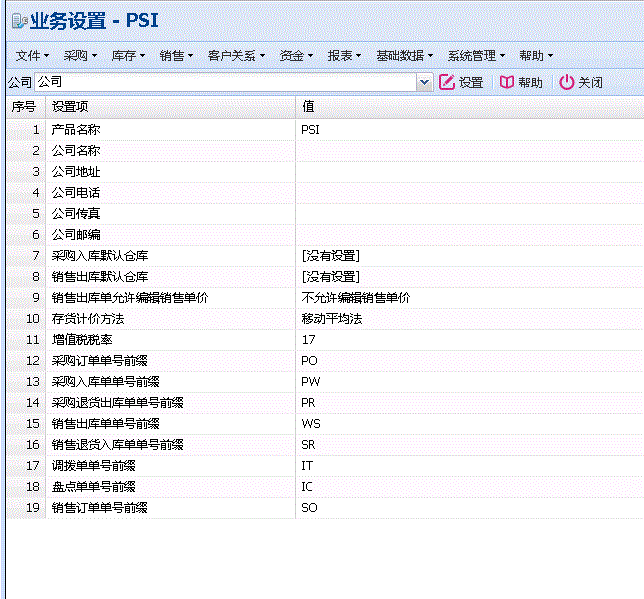
Task: Open the 公司 combo box dropdown arrow
Action: (425, 82)
